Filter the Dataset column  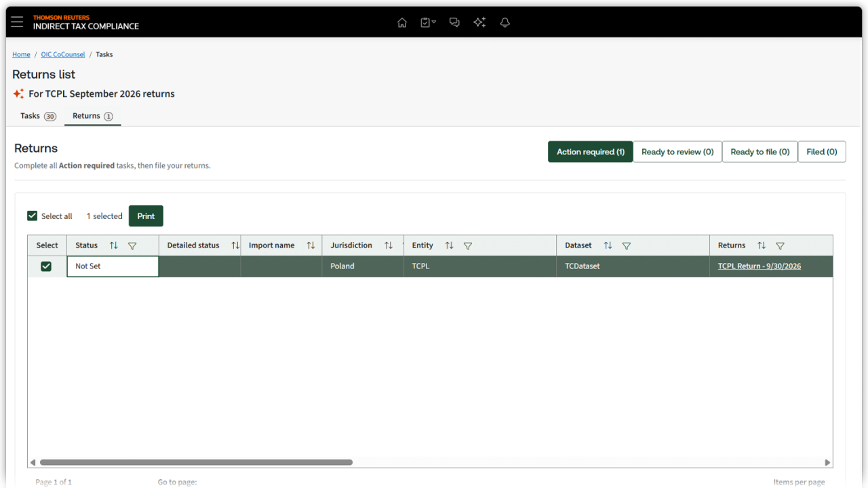(x=627, y=246)
